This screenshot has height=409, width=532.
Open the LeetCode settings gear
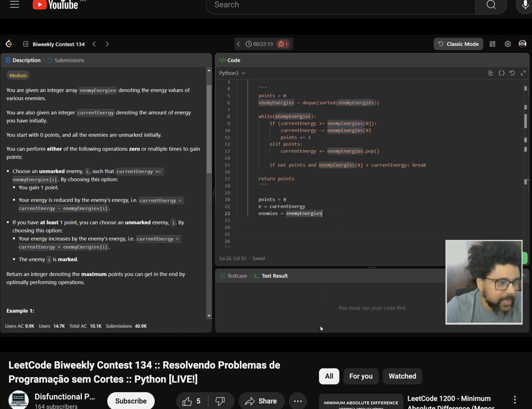tap(508, 44)
